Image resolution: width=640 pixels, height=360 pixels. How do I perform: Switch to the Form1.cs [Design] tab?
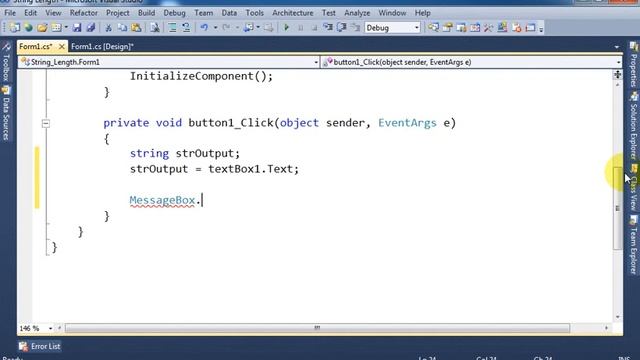click(102, 47)
